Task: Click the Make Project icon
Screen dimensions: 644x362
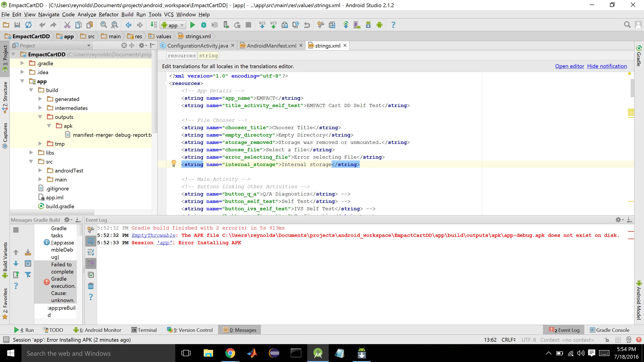Action: (x=153, y=25)
